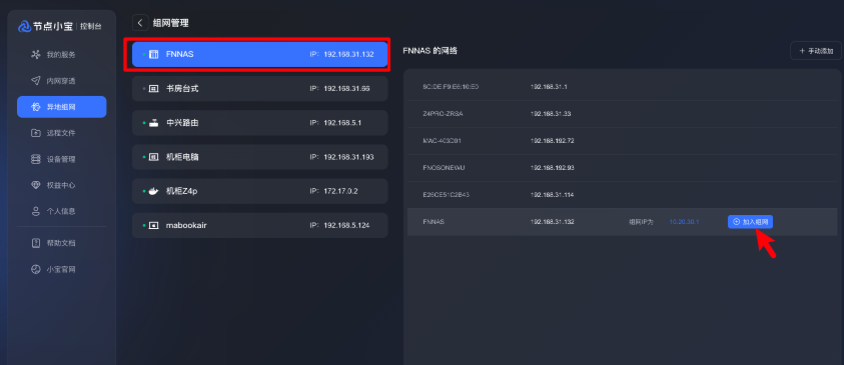
Task: Click the 手动添加 button
Action: (815, 51)
